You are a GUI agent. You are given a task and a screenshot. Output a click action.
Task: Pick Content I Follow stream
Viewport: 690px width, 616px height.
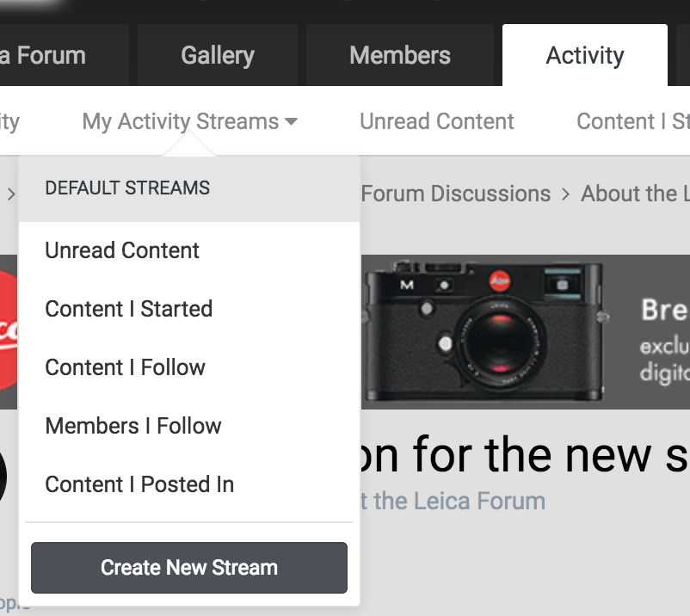point(125,367)
